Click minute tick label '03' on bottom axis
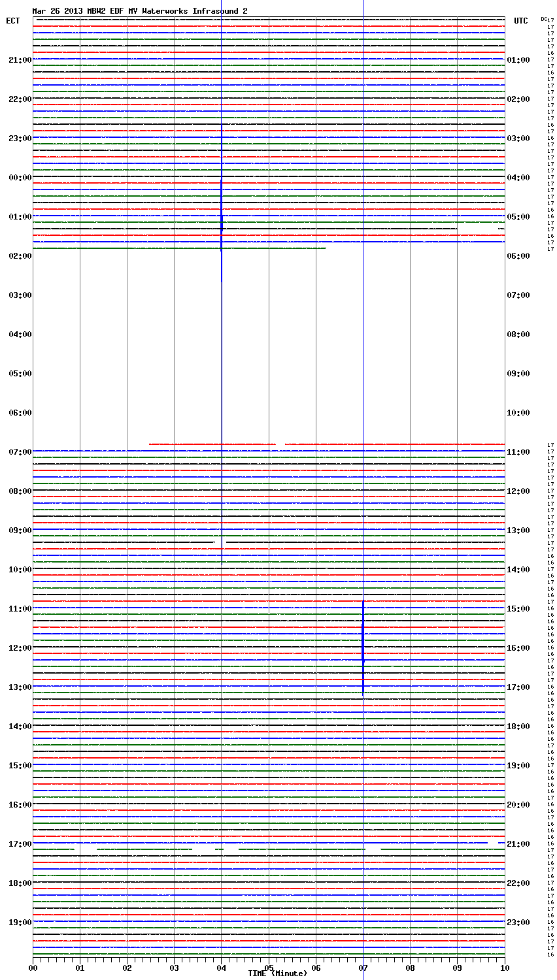Viewport: 557px width, 980px height. [174, 968]
